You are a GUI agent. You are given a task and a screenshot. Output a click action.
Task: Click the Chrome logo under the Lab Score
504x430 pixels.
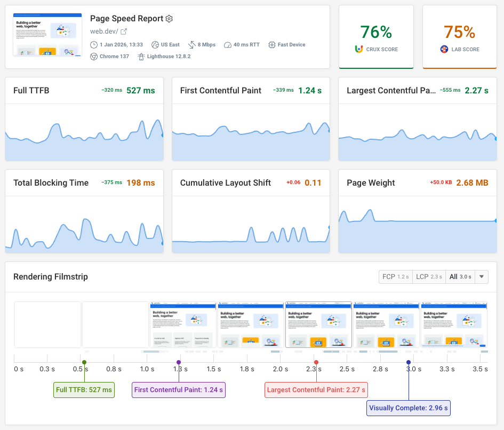[x=444, y=50]
